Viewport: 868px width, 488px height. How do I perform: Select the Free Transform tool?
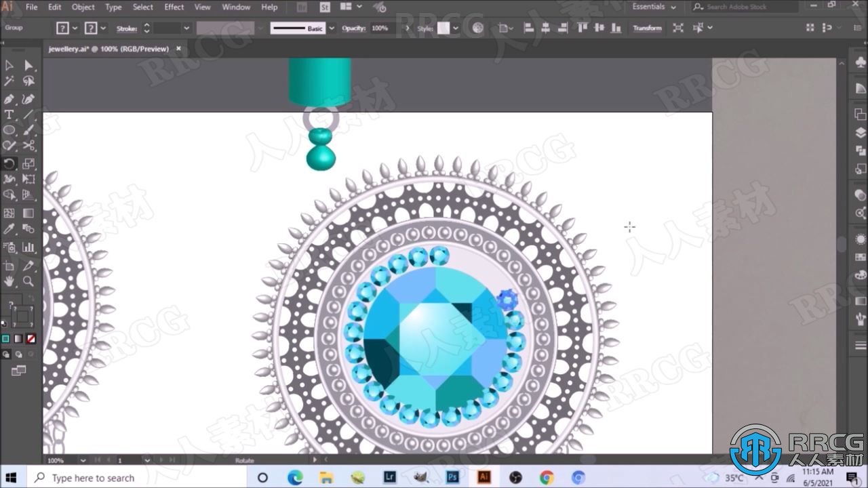pos(28,180)
